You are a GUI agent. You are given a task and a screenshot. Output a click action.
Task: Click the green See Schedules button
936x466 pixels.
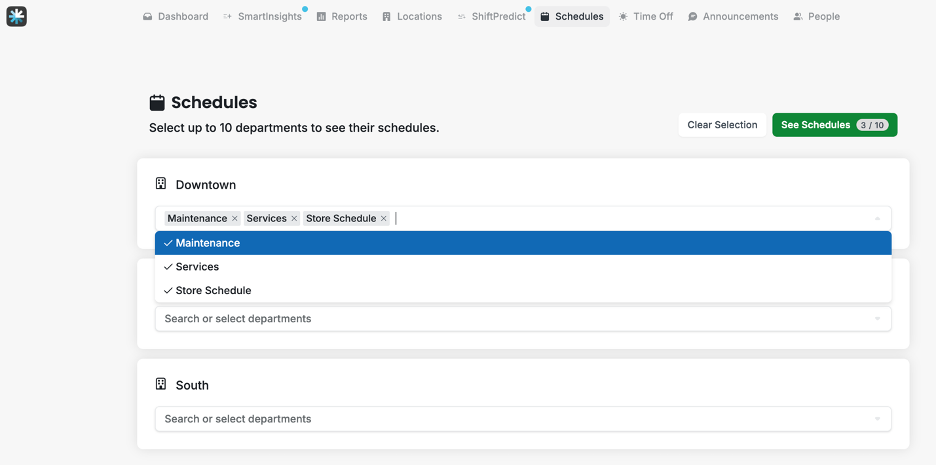pos(834,125)
